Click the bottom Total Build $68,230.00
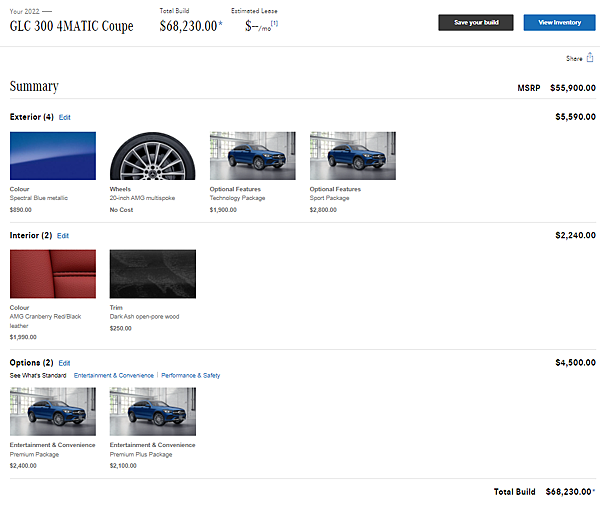 point(570,492)
